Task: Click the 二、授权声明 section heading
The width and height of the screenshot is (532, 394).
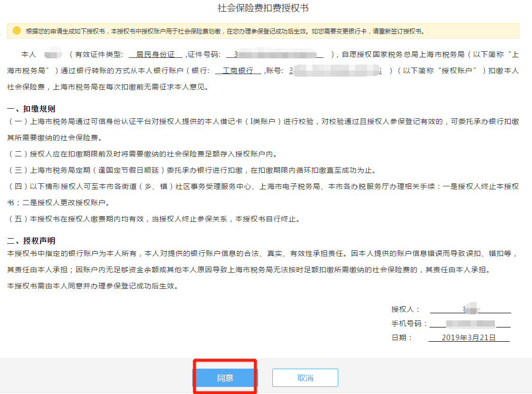Action: 31,240
